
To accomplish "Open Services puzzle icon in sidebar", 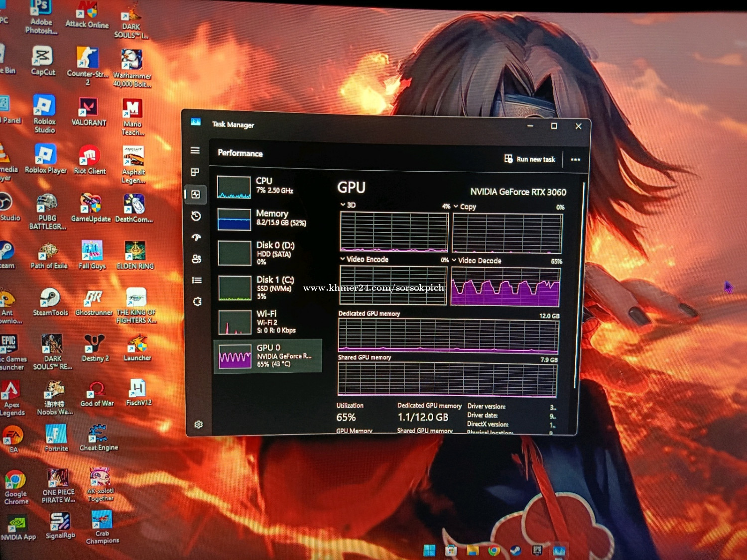I will click(x=197, y=302).
